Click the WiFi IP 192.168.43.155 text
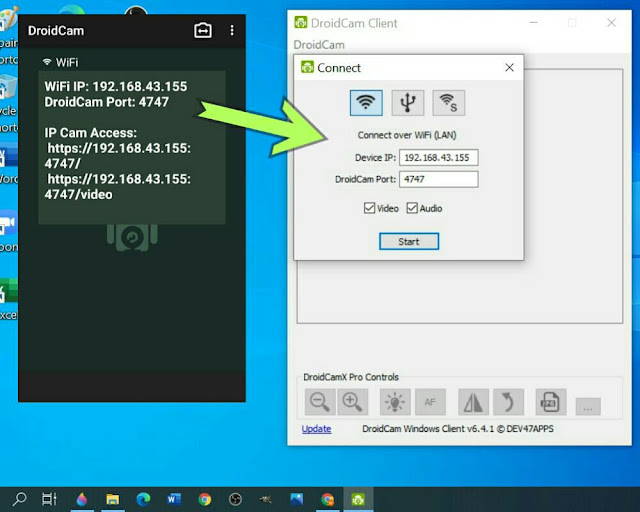The image size is (640, 512). pyautogui.click(x=116, y=87)
